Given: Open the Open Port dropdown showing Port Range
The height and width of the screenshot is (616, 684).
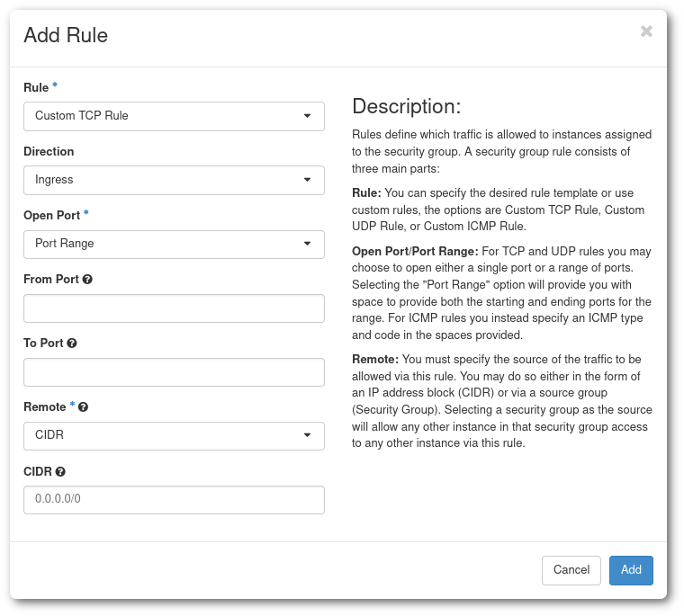Looking at the screenshot, I should pos(174,244).
